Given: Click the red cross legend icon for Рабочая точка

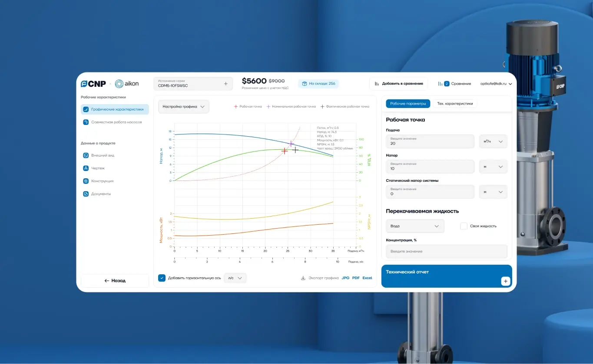Looking at the screenshot, I should click(x=236, y=106).
